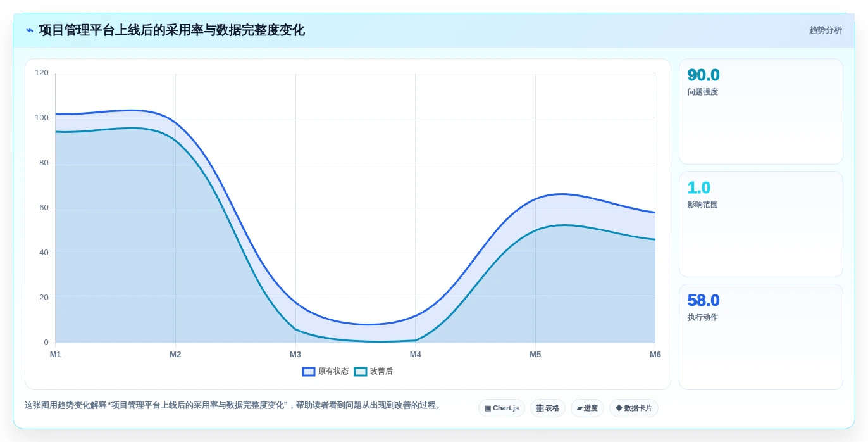Click the M1 x-axis label
Viewport: 868px width, 442px height.
pos(56,355)
